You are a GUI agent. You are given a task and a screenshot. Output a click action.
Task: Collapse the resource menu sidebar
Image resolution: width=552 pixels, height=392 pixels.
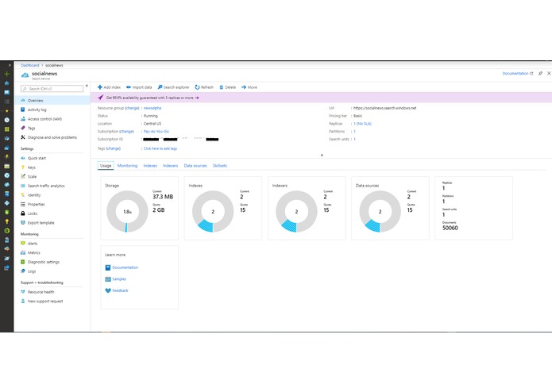point(87,86)
